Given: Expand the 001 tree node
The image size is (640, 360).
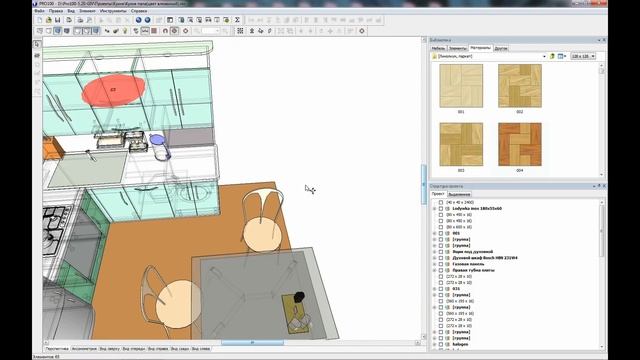Looking at the screenshot, I should (x=435, y=233).
